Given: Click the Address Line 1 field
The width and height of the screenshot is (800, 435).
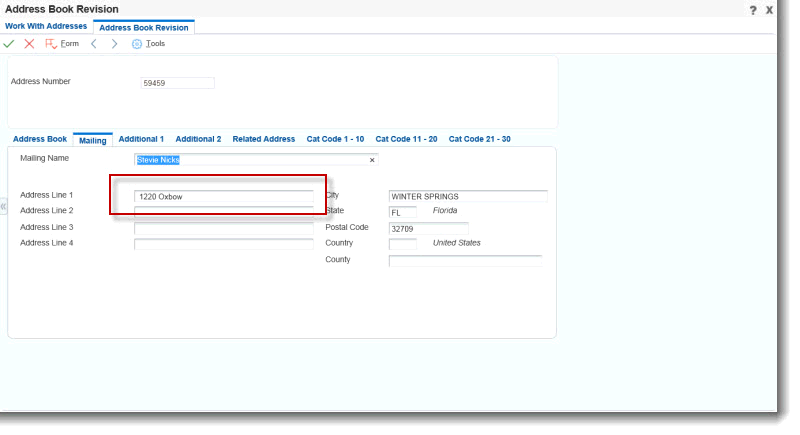Looking at the screenshot, I should 223,197.
